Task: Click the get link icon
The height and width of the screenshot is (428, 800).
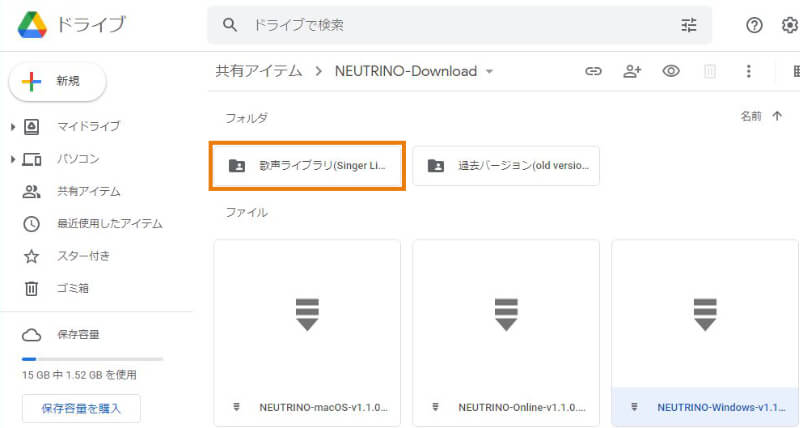Action: [x=593, y=71]
